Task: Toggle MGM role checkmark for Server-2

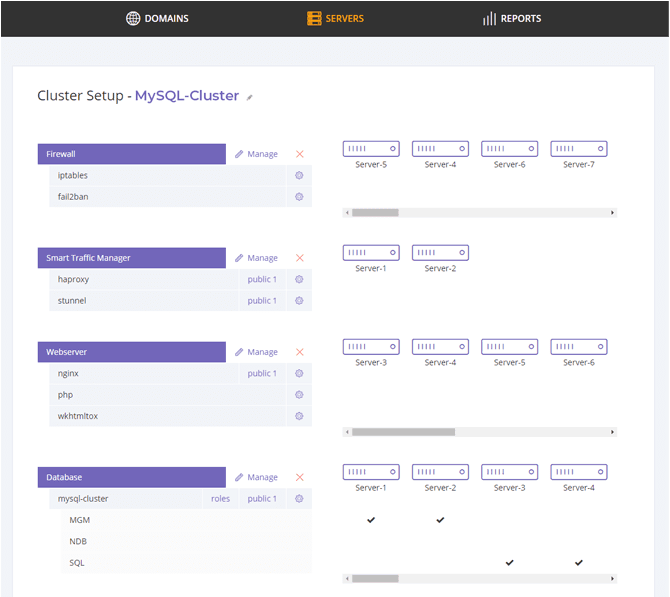Action: coord(440,520)
